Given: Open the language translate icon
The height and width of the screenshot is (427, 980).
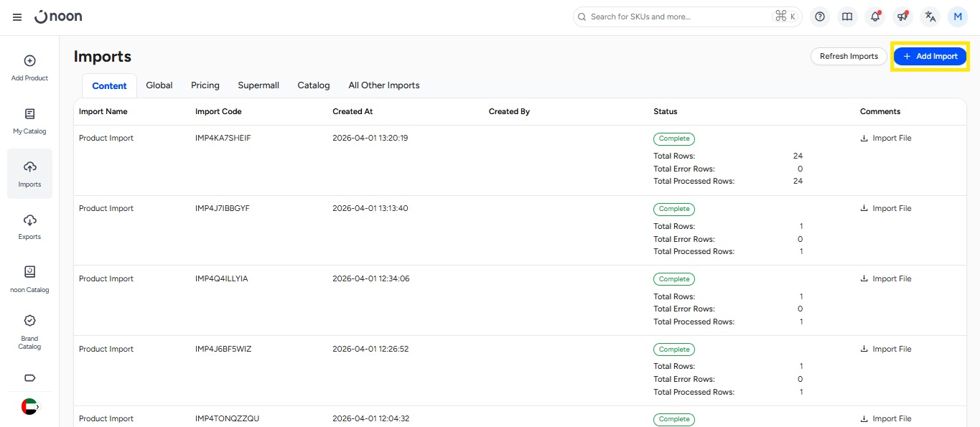Looking at the screenshot, I should (x=930, y=17).
